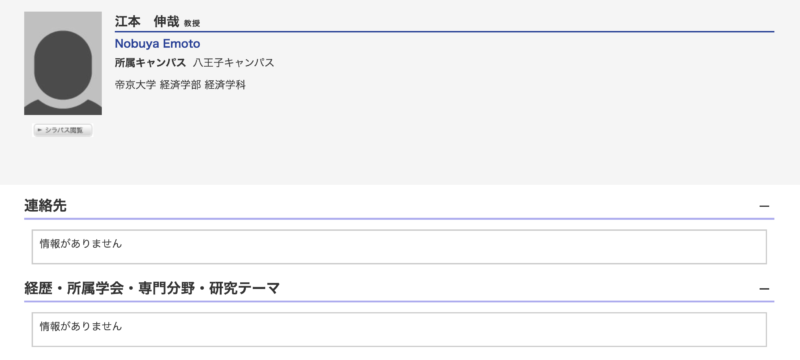800x360 pixels.
Task: Click the 連絡先 section heading
Action: coord(45,206)
